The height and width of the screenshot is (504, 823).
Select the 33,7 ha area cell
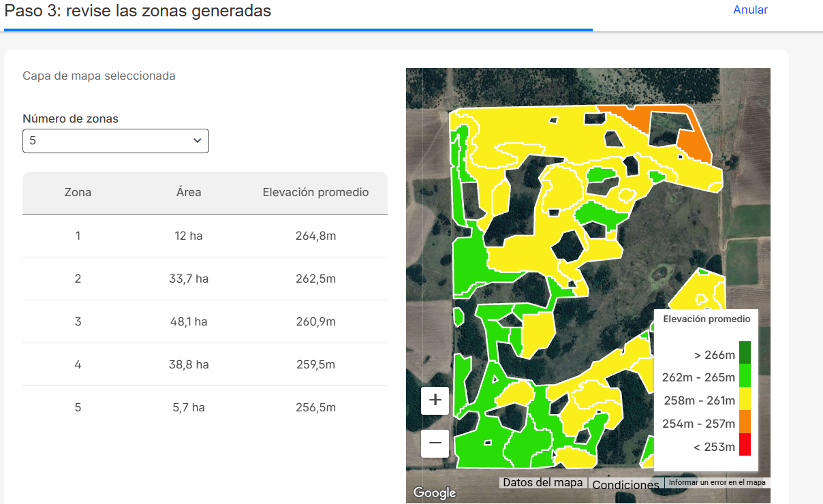(189, 279)
